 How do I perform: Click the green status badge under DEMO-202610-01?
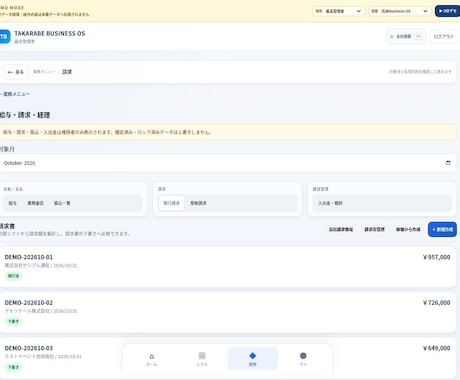[x=13, y=276]
